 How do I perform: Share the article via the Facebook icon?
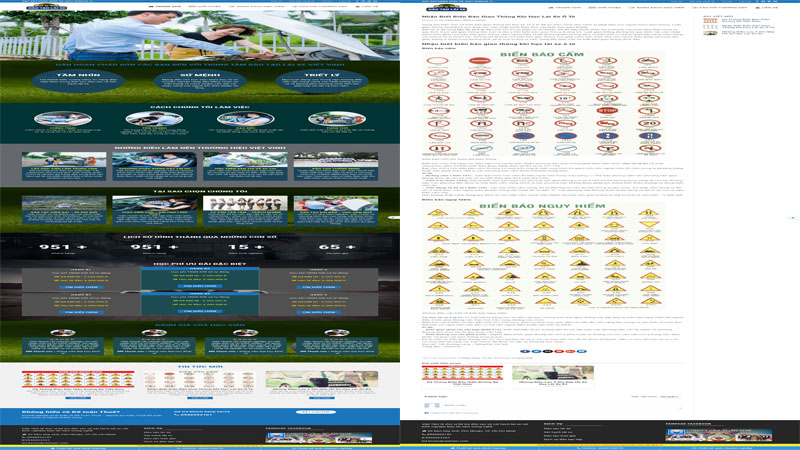(x=524, y=352)
